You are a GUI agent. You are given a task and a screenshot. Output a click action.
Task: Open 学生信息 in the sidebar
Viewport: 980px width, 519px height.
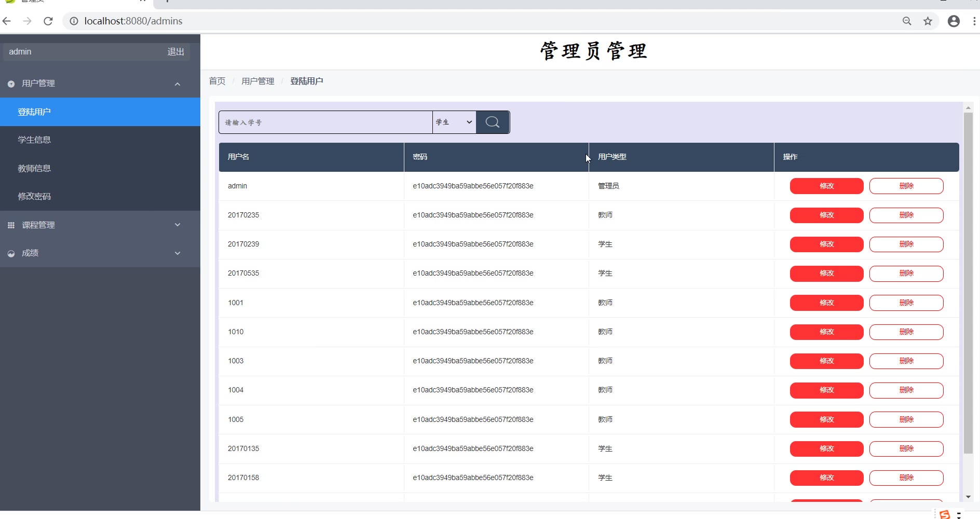click(34, 140)
